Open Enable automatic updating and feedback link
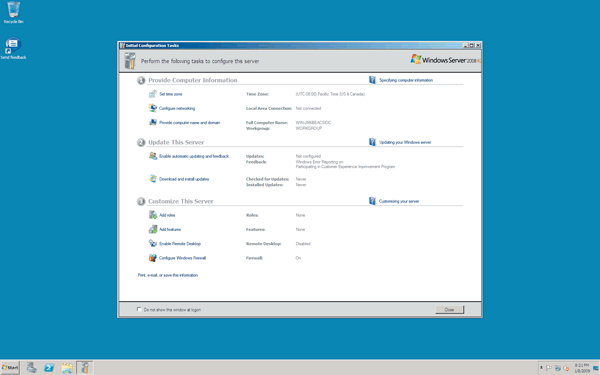 pos(194,156)
